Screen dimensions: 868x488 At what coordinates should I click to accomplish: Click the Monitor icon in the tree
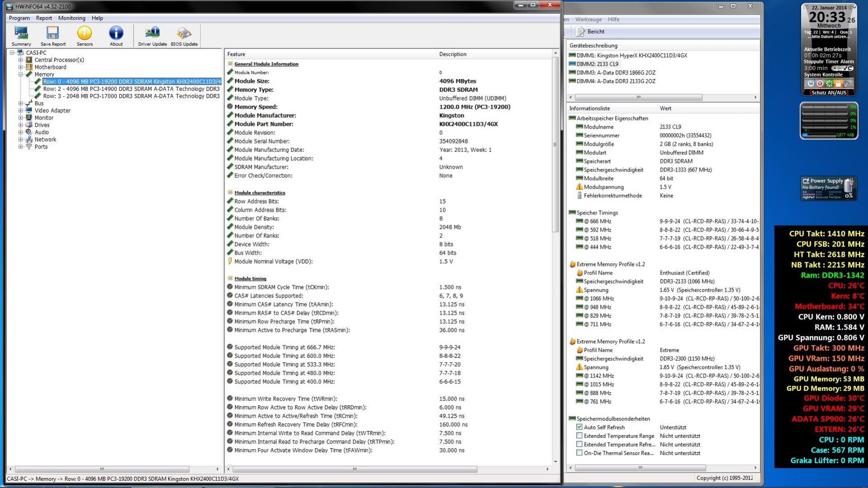pyautogui.click(x=29, y=118)
